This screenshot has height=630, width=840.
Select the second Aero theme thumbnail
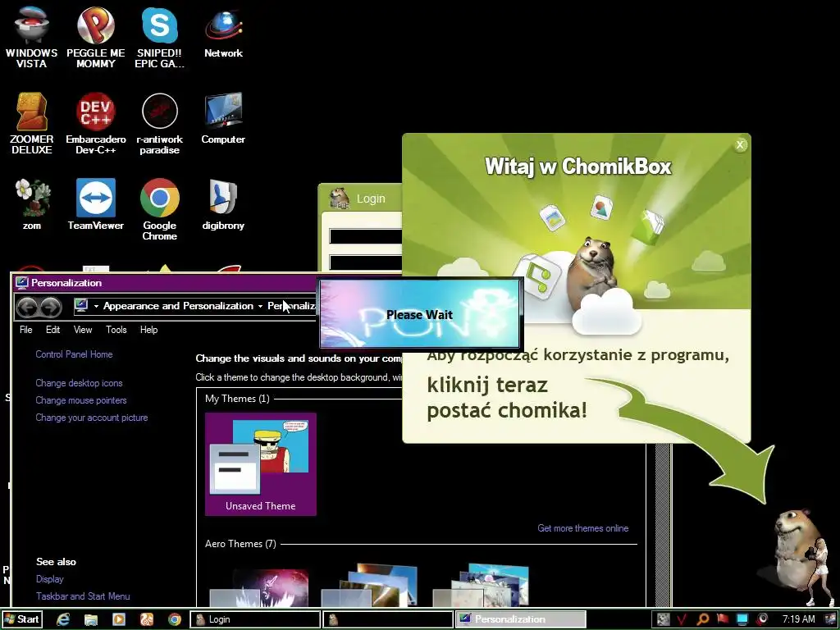371,585
